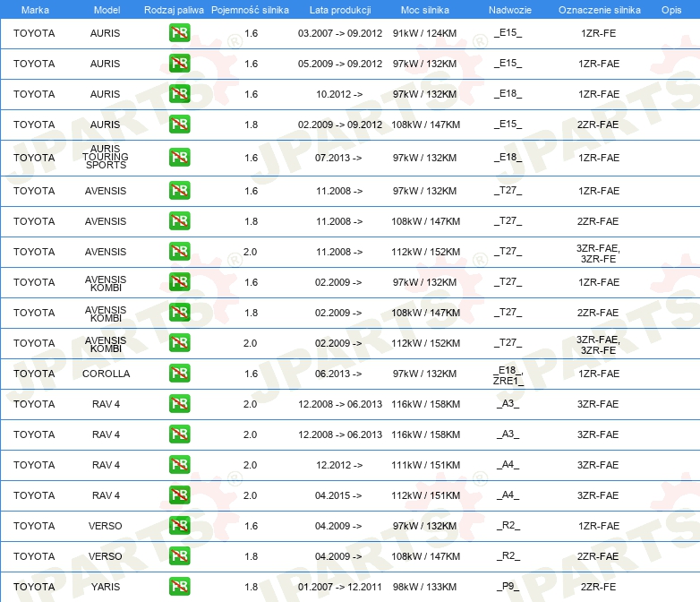Select the '2.0' capacity cell in Avensis Kombi row
The image size is (700, 602).
(x=251, y=343)
